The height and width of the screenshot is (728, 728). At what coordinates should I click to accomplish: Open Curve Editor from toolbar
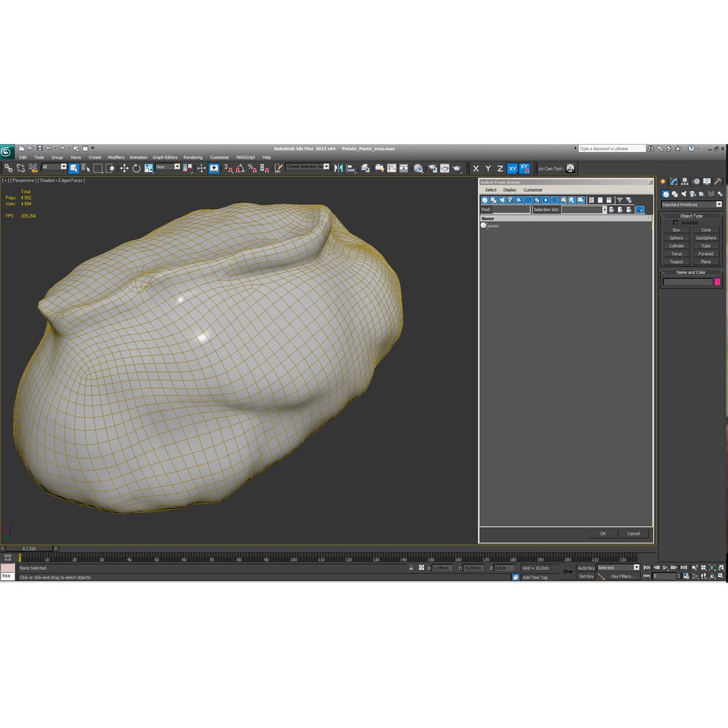coord(392,168)
